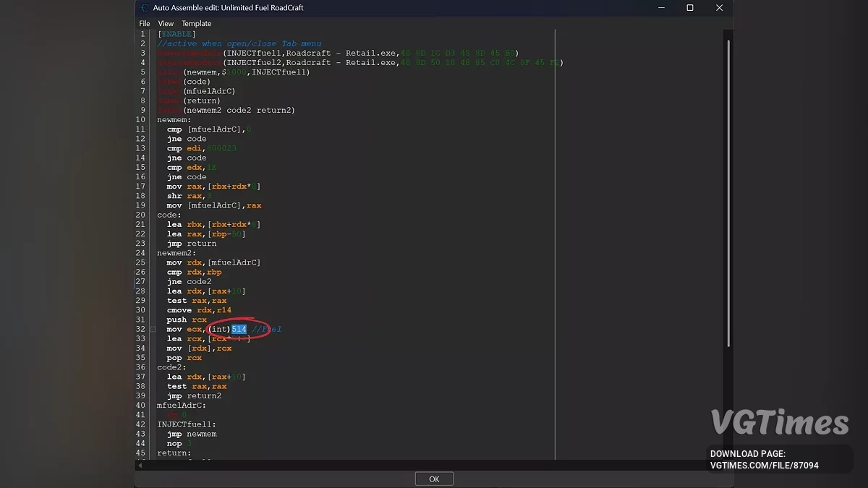868x488 pixels.
Task: Click the horizontal scrollbar left arrow
Action: click(139, 466)
